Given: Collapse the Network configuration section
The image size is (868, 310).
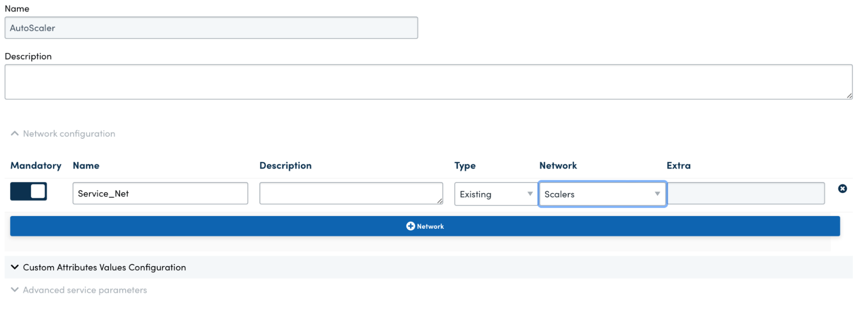Looking at the screenshot, I should pyautogui.click(x=15, y=133).
